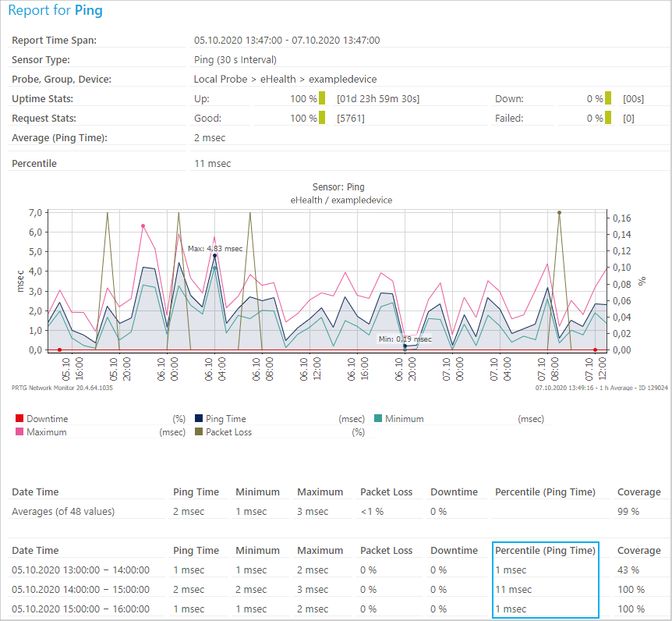Click the green bar beside Down 0 %
Image resolution: width=672 pixels, height=621 pixels.
click(x=607, y=99)
